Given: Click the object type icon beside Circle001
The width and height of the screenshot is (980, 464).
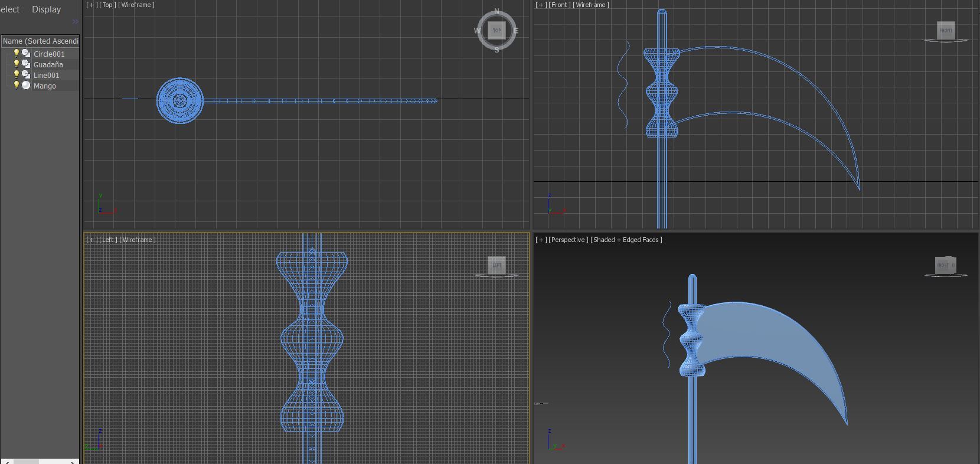Looking at the screenshot, I should (x=26, y=54).
